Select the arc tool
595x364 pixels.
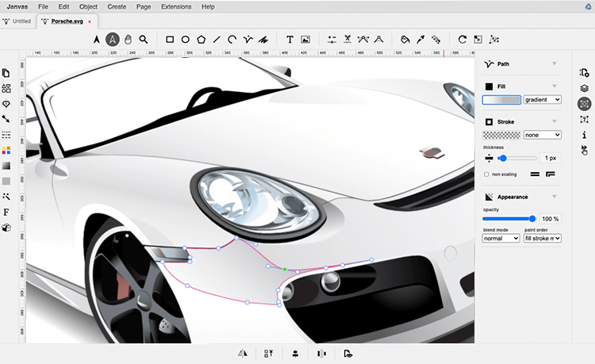point(232,40)
